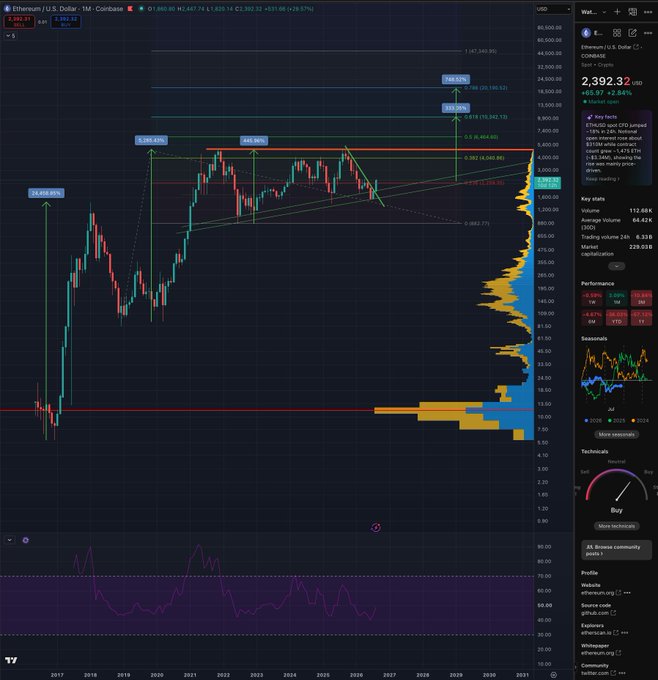The image size is (658, 680).
Task: Expand more Key stats with the chevron button
Action: tap(616, 266)
